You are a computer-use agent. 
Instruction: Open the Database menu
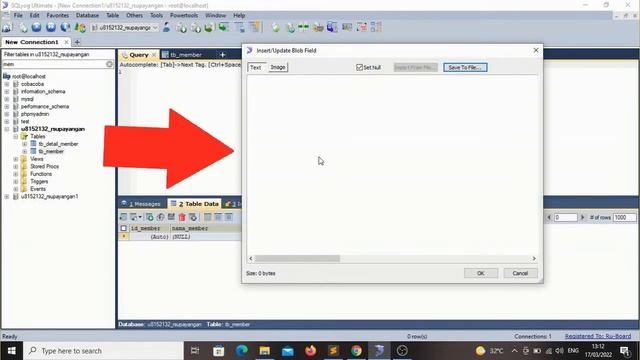(x=87, y=15)
